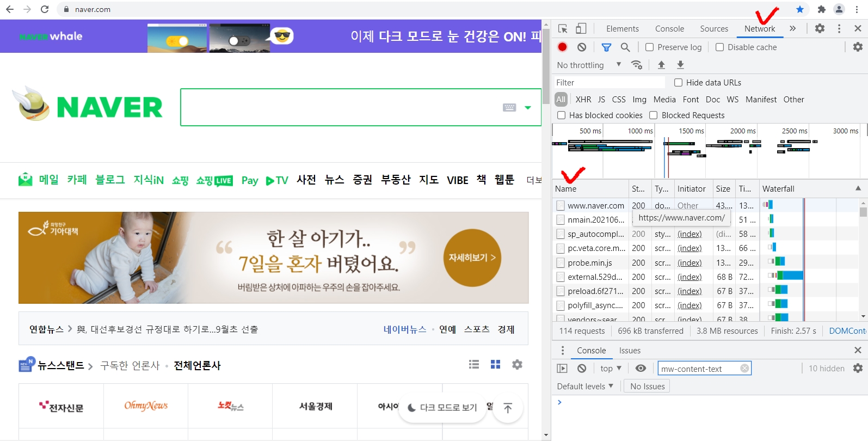
Task: Click the page vertical scrollbar thumb
Action: (x=546, y=65)
